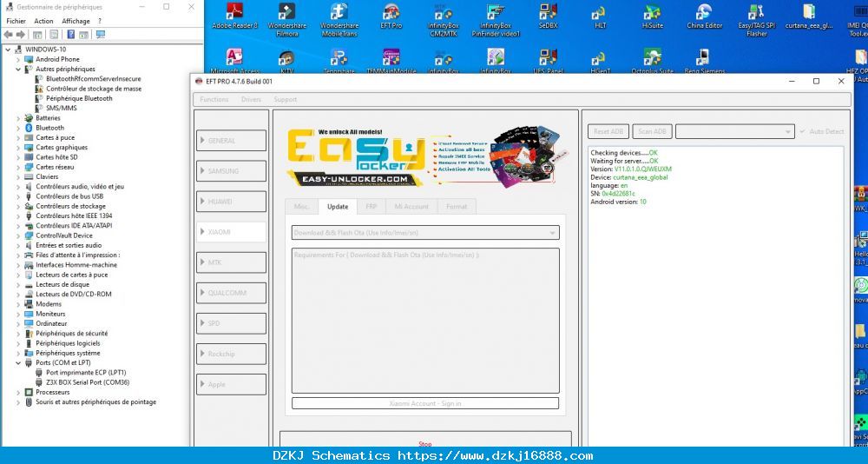Expand the Android Phone tree node
Image resolution: width=868 pixels, height=464 pixels.
(18, 59)
